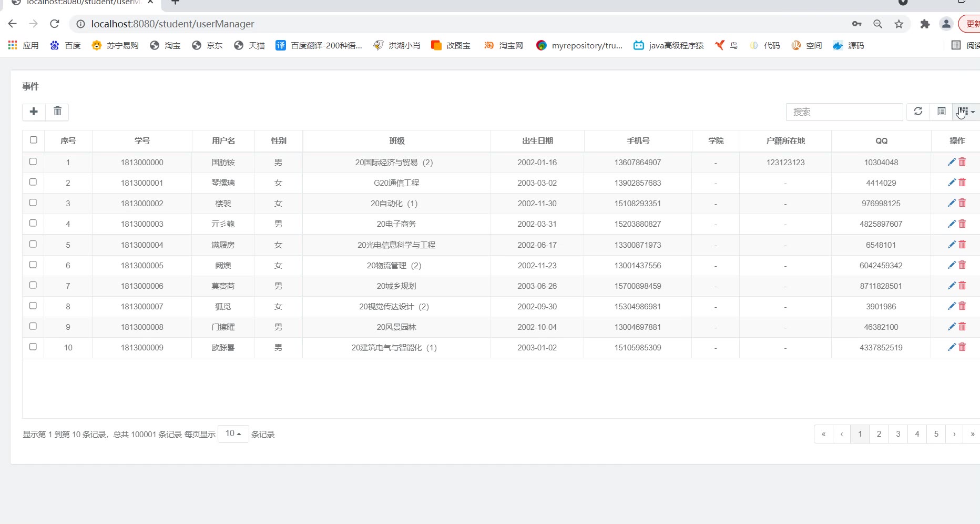Expand the page size dropdown showing 10
This screenshot has height=524, width=980.
pos(233,434)
